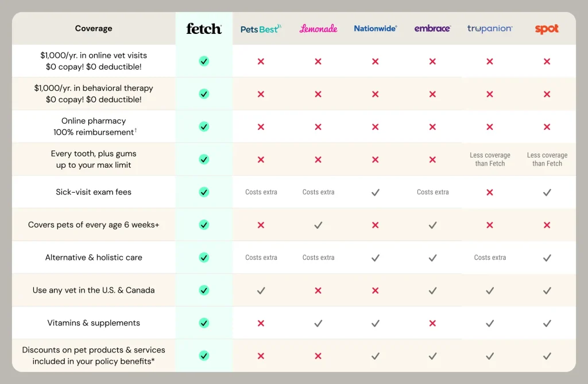Click Spot's gray check for alternative care
Screen dimensions: 588x384
pos(547,258)
